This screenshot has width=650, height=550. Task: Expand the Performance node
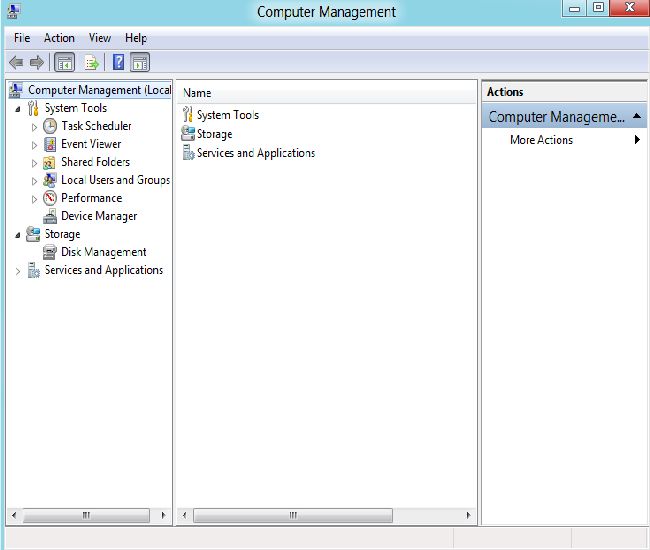point(34,199)
